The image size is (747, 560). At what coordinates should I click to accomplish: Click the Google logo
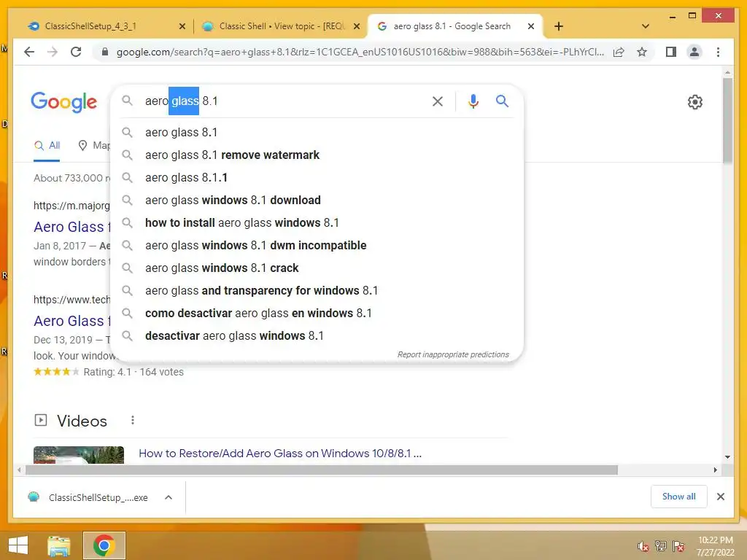pyautogui.click(x=64, y=101)
